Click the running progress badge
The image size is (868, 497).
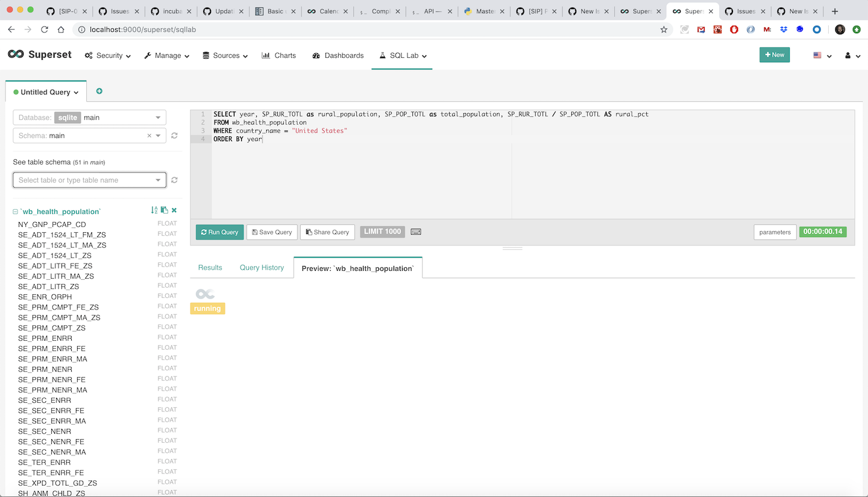point(207,308)
